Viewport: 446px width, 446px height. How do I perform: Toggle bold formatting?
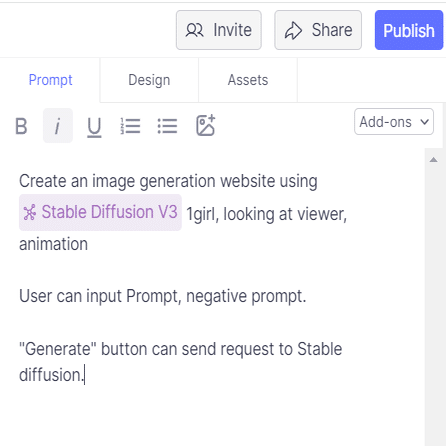tap(21, 126)
